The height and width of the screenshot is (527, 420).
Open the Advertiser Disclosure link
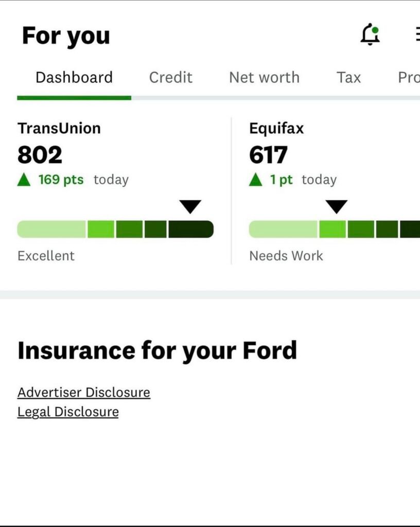(84, 392)
